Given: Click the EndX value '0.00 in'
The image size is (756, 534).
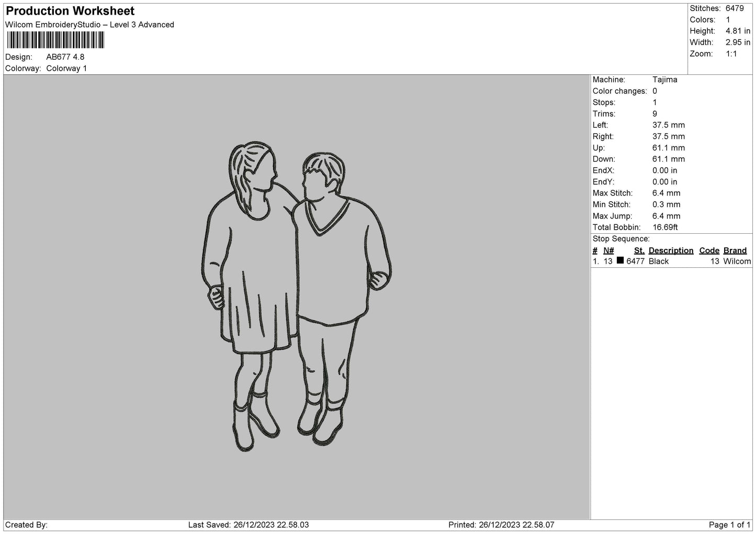Looking at the screenshot, I should pos(665,171).
